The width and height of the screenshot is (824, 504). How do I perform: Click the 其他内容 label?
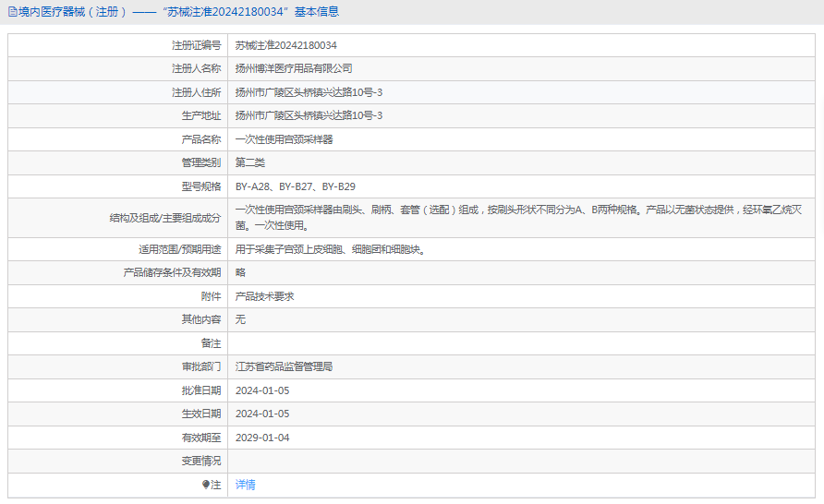201,319
